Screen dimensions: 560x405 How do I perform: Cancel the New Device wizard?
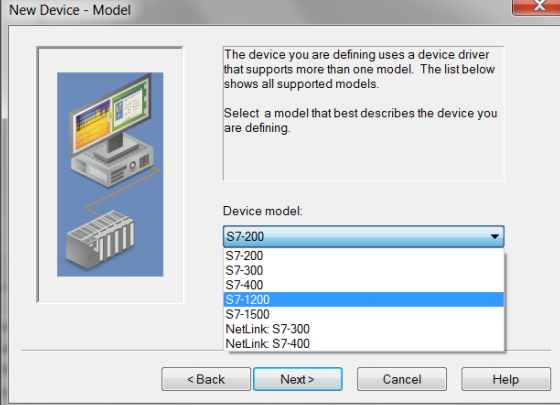point(402,379)
